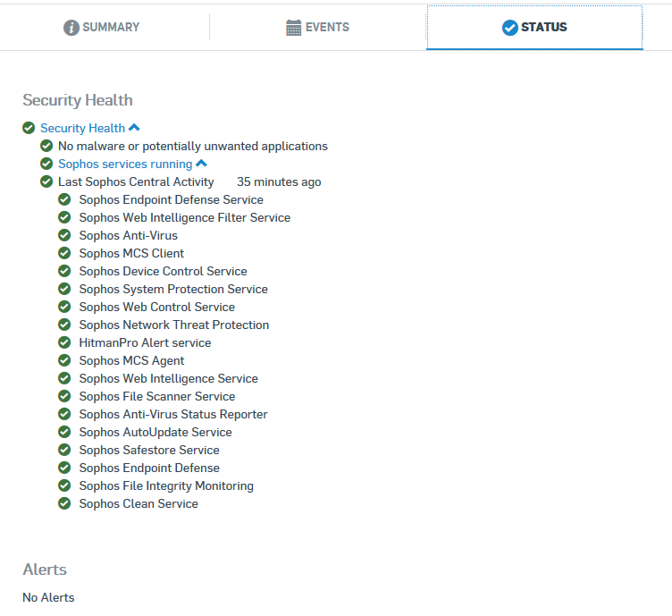
Task: Select Sophos Network Threat Protection entry
Action: (174, 325)
